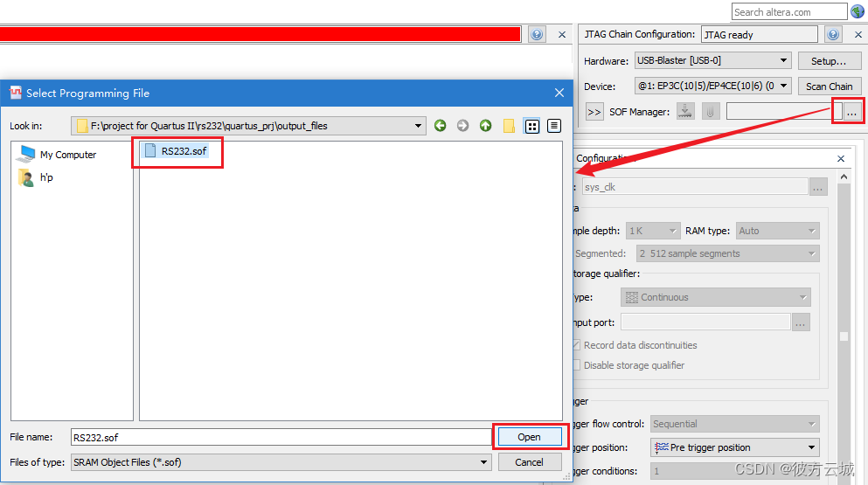The image size is (868, 485).
Task: Click the Trigger conditions field
Action: point(734,471)
